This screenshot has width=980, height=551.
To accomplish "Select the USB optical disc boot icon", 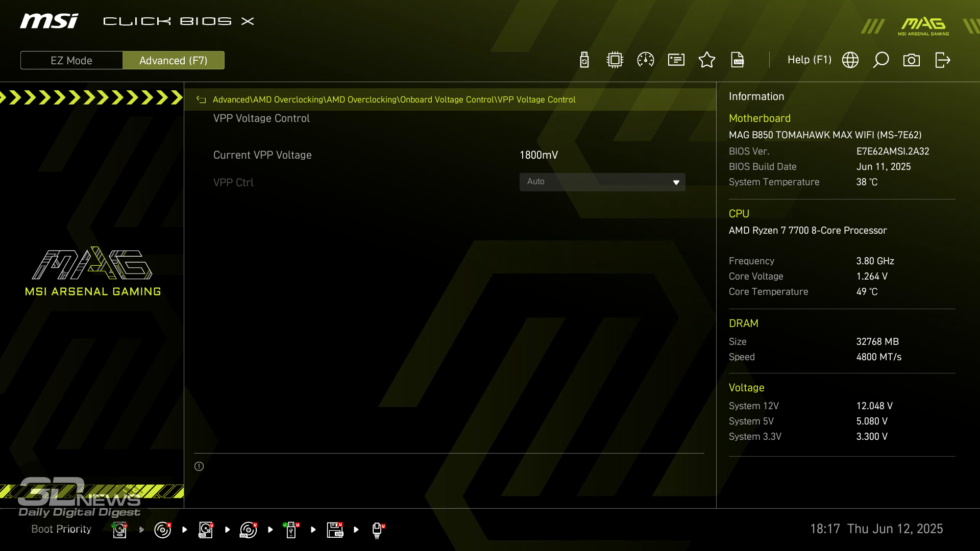I will 249,530.
